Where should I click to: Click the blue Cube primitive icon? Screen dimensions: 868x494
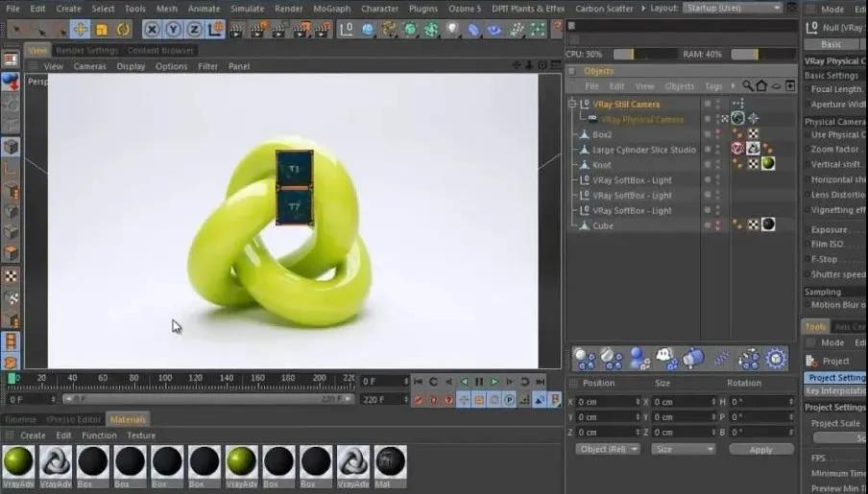(368, 30)
